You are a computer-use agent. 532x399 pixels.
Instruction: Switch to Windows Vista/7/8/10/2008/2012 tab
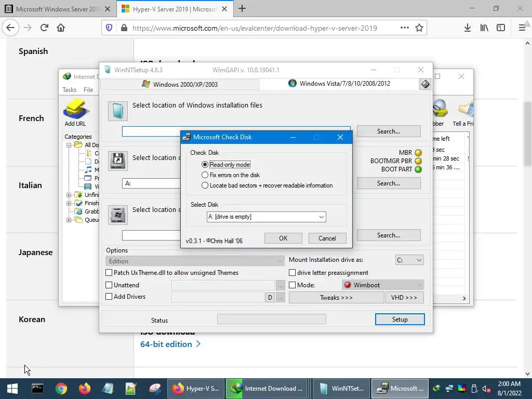point(339,84)
